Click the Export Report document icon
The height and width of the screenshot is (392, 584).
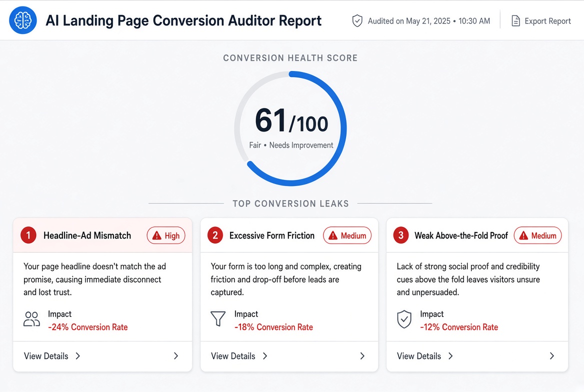point(515,21)
